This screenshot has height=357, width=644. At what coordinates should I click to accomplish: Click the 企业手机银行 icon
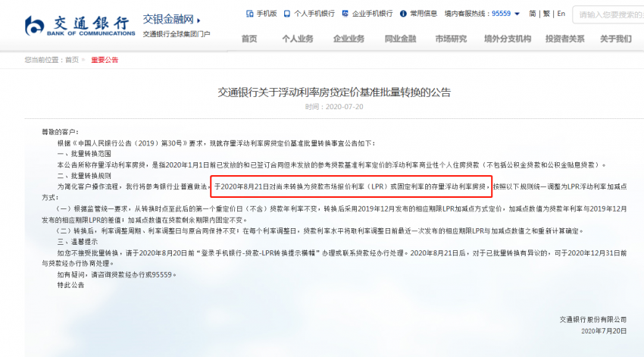tap(345, 14)
